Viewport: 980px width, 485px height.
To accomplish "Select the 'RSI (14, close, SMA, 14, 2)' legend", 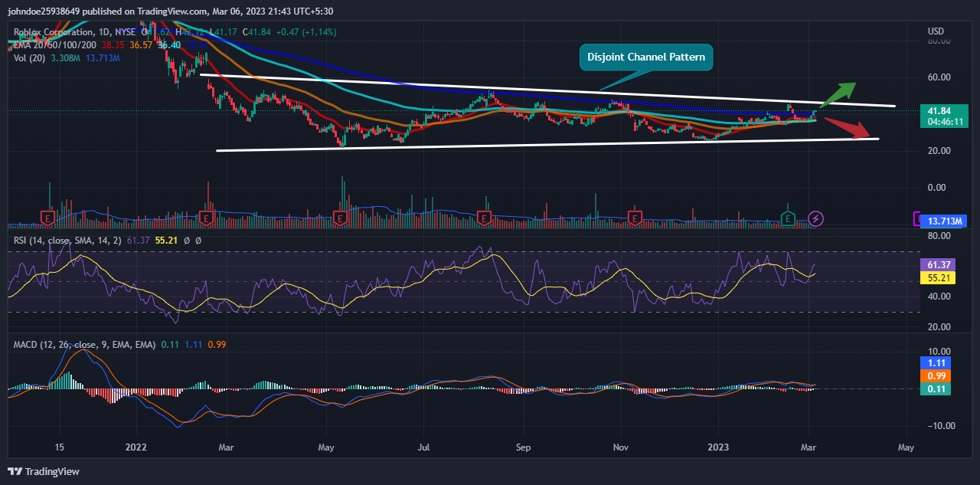I will (66, 242).
